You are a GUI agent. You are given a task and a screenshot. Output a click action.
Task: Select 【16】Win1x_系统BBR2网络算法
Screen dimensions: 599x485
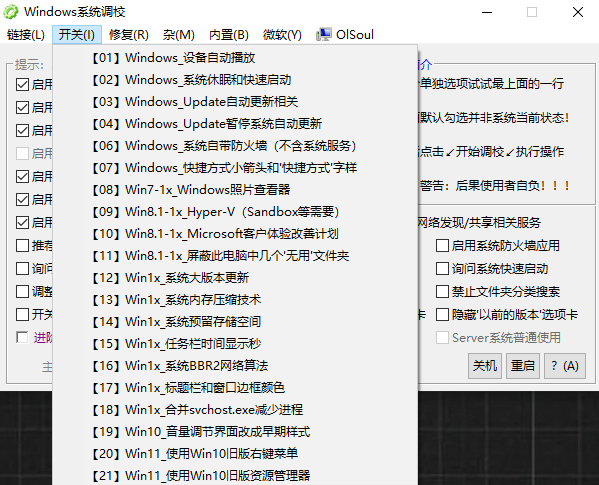(x=235, y=366)
